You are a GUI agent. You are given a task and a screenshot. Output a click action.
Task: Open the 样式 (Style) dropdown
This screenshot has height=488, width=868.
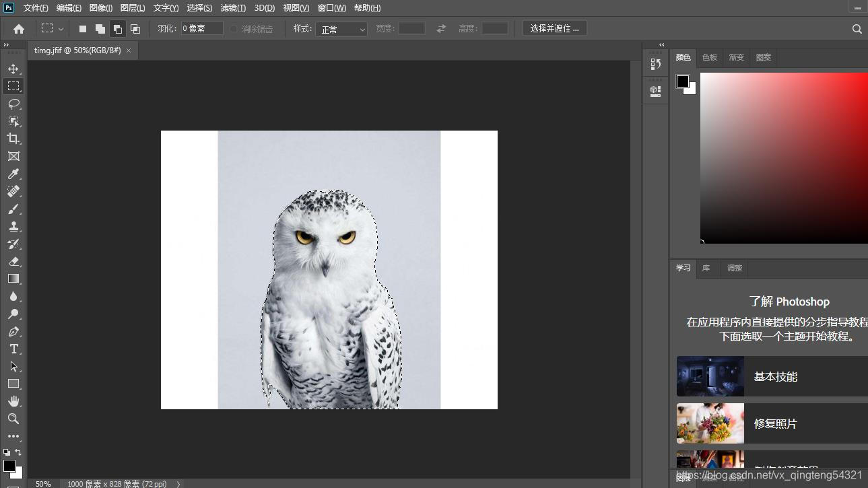click(341, 29)
